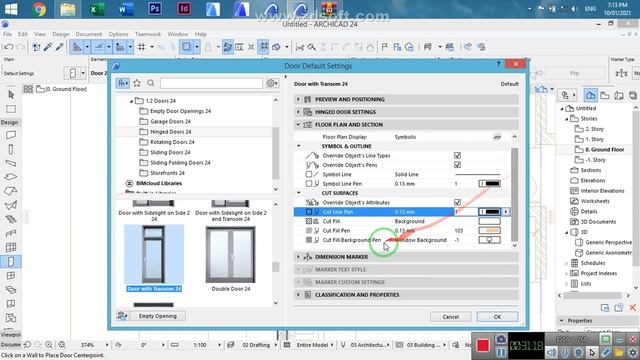Open the Edit menu
This screenshot has width=640, height=360.
point(23,34)
